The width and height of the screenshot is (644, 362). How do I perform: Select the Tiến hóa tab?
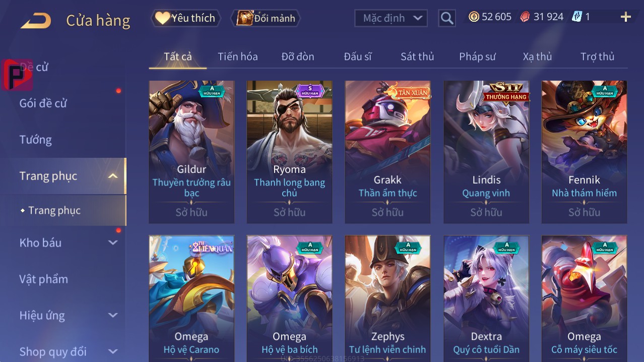click(238, 56)
